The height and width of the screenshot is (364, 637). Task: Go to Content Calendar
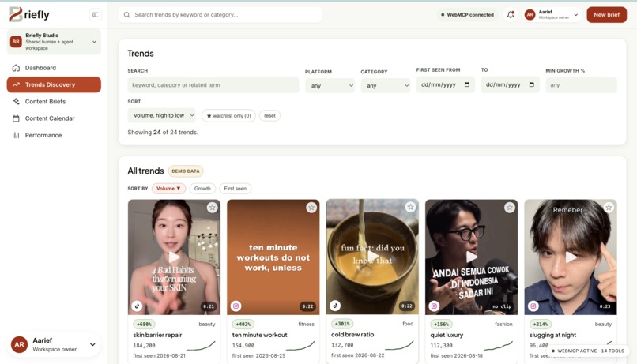click(x=54, y=118)
